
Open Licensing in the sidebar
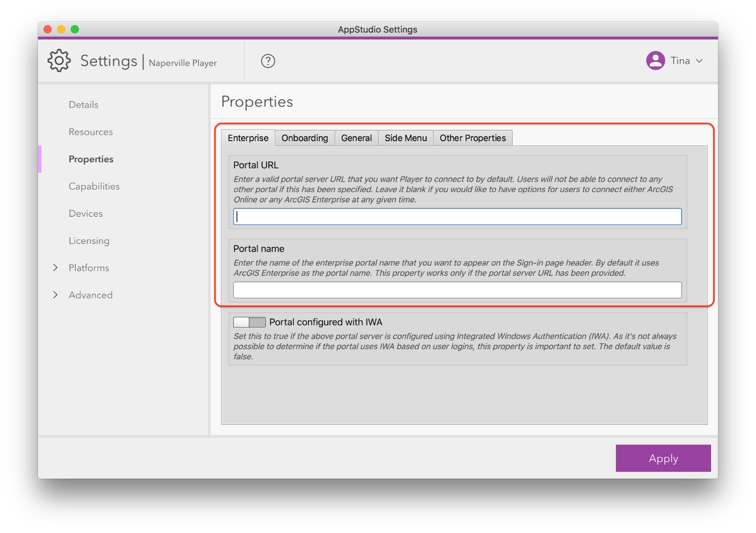89,240
